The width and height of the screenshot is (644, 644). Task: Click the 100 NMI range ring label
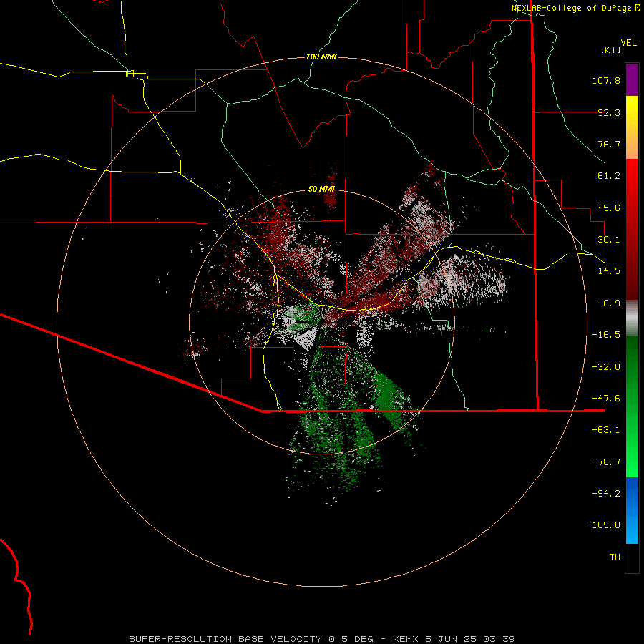[321, 57]
